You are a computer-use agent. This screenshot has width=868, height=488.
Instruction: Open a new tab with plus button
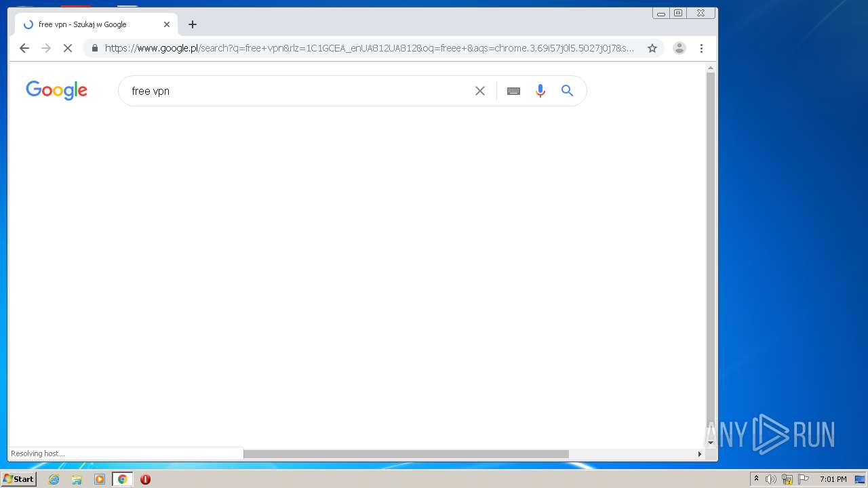pos(193,24)
